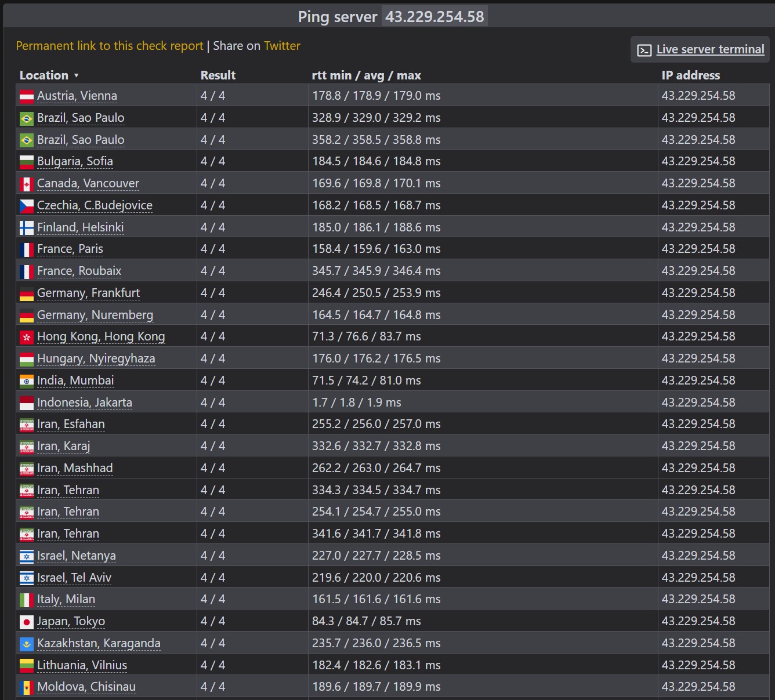The image size is (775, 700).
Task: Click the Austria flag icon
Action: 27,96
